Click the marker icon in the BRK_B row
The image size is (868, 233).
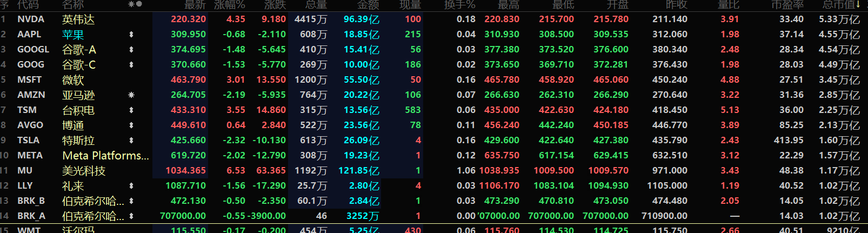(x=131, y=201)
